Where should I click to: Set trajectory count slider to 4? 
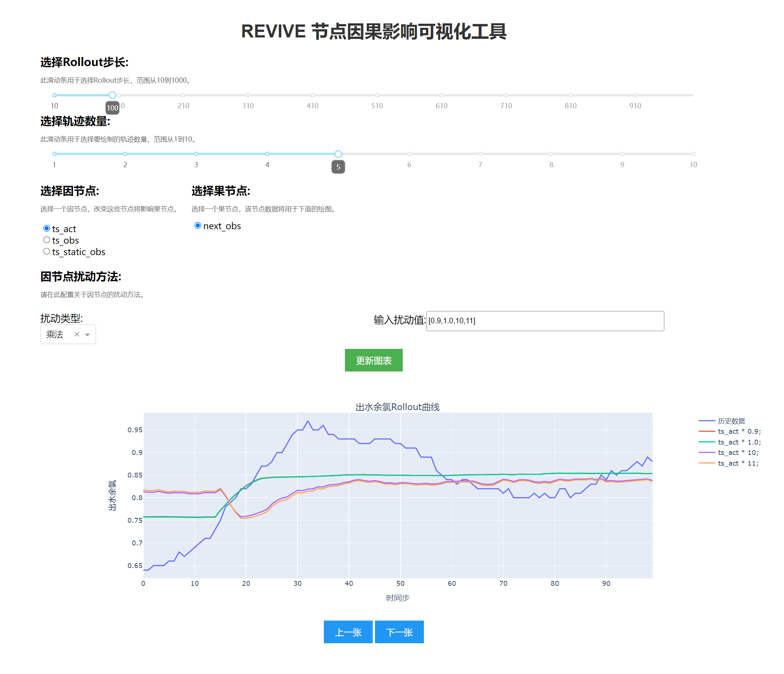point(267,154)
